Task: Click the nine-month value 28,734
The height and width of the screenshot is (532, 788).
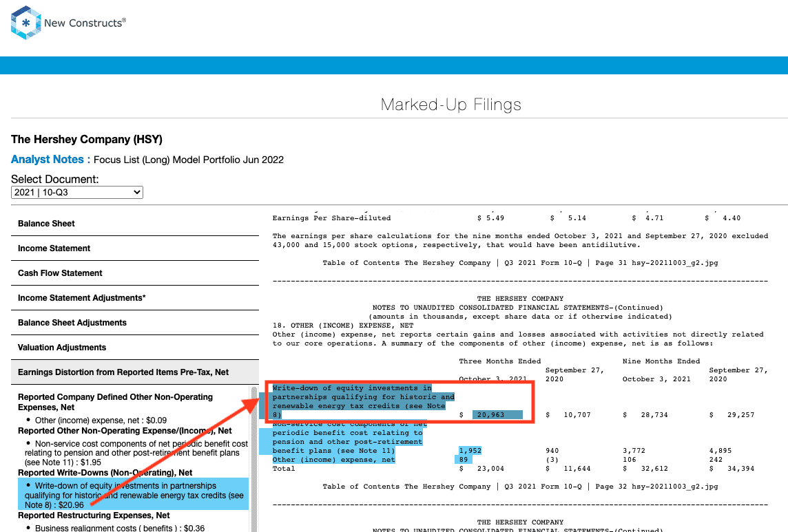Action: (x=654, y=415)
